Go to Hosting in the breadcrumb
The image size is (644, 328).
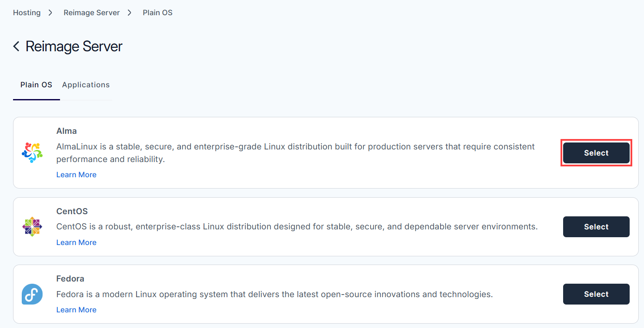pyautogui.click(x=27, y=13)
